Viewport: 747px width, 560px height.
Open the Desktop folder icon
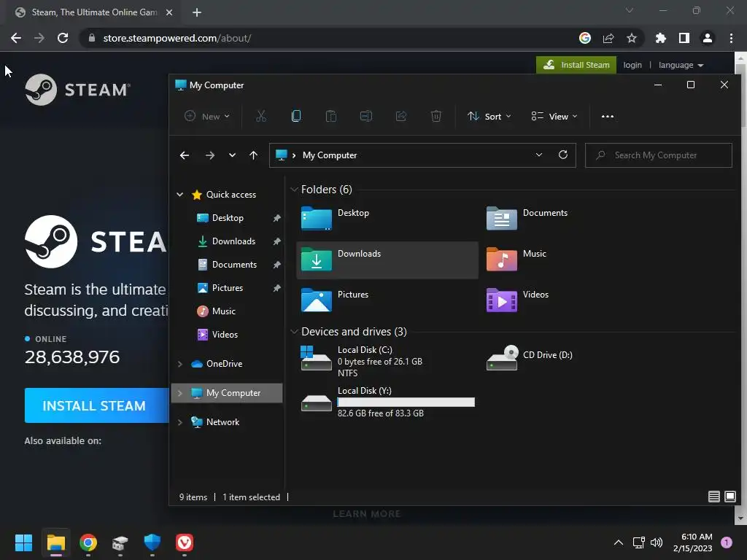coord(317,219)
